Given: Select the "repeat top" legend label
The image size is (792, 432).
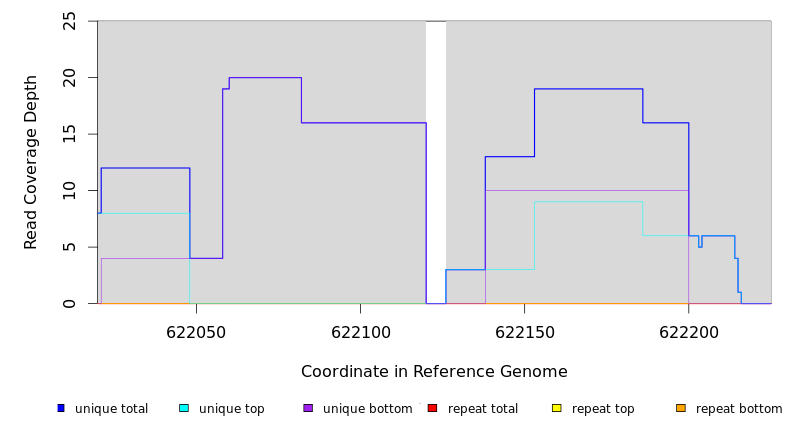Looking at the screenshot, I should click(x=603, y=409).
